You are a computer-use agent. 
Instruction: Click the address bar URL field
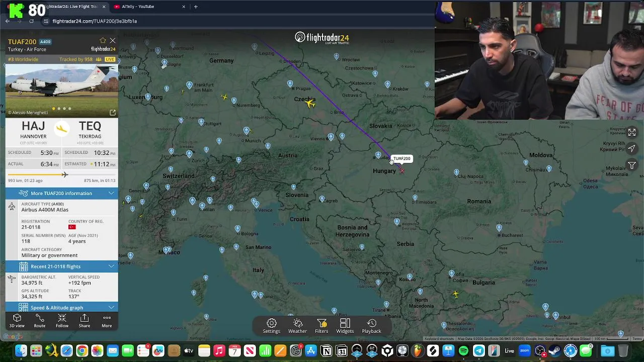pyautogui.click(x=236, y=21)
